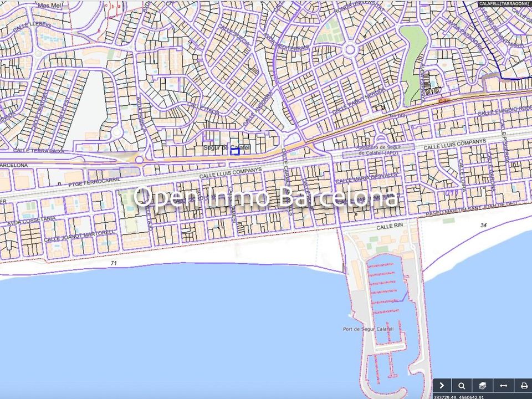
Task: Click the CALAFELL(TARRAGONA) municipality label
Action: point(505,4)
